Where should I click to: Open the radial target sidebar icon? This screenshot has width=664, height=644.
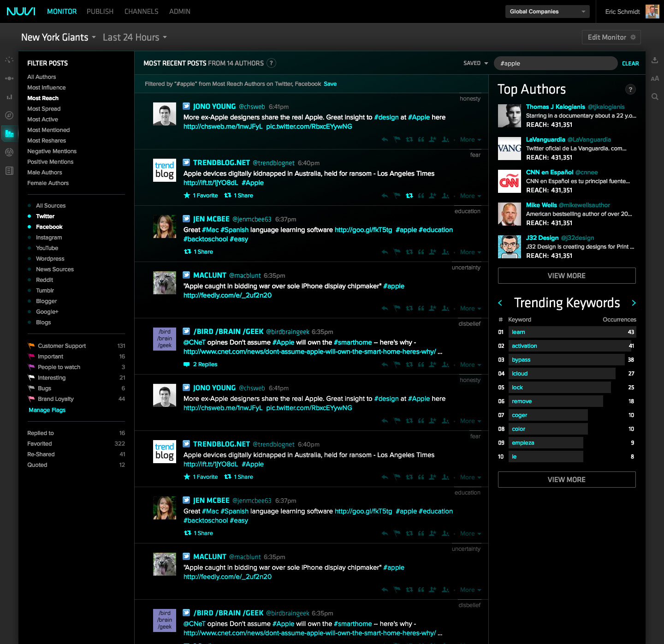tap(9, 152)
